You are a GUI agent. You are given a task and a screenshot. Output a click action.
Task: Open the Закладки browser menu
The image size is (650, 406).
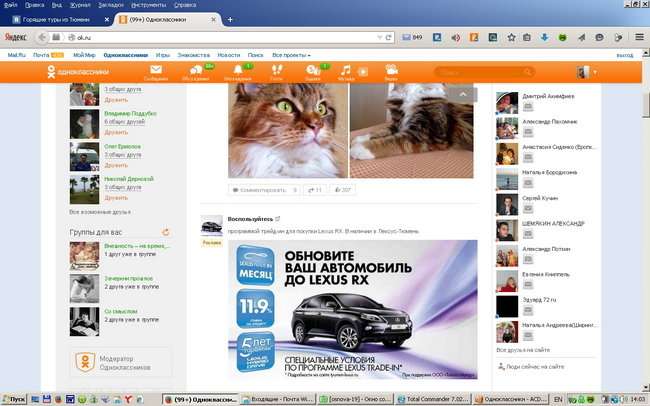pos(111,5)
